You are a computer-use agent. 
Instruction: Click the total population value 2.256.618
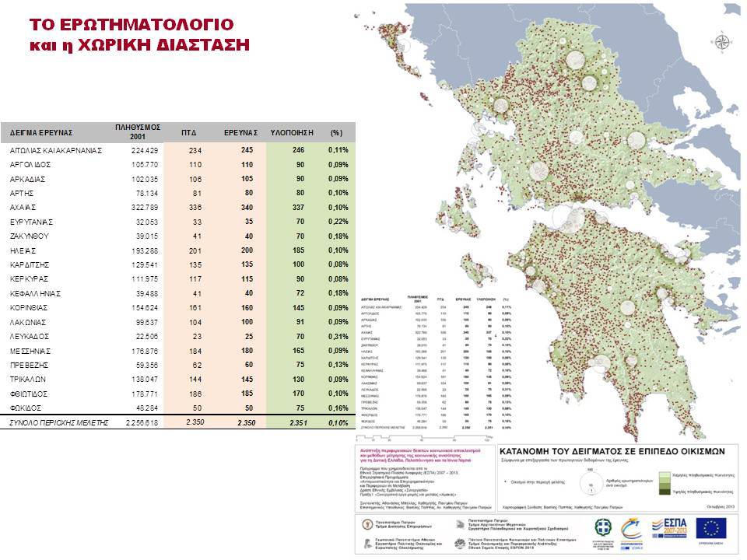pyautogui.click(x=142, y=423)
